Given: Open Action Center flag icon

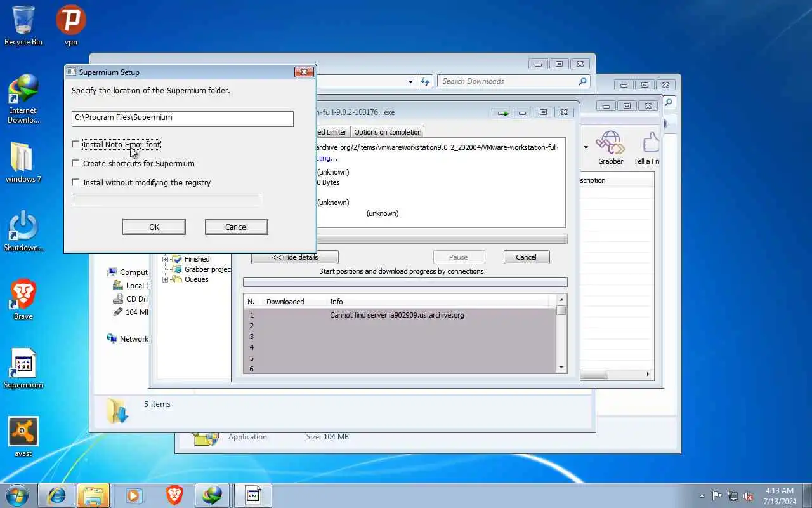Looking at the screenshot, I should click(x=717, y=496).
